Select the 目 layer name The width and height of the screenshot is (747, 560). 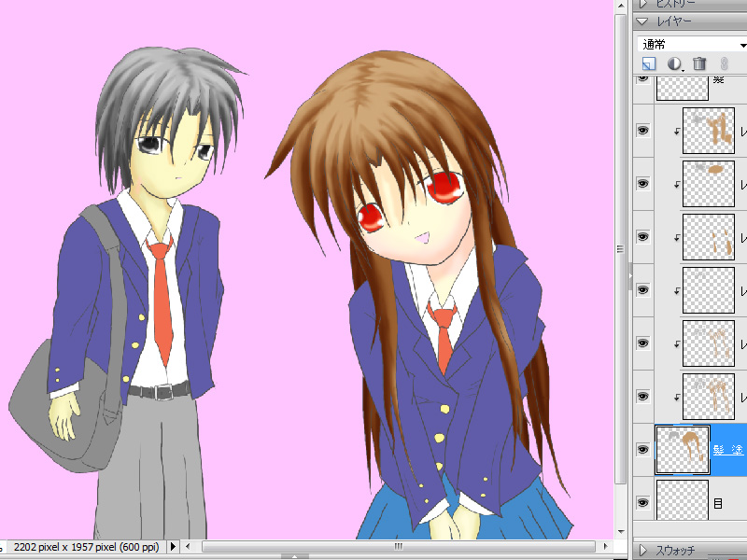tap(718, 503)
